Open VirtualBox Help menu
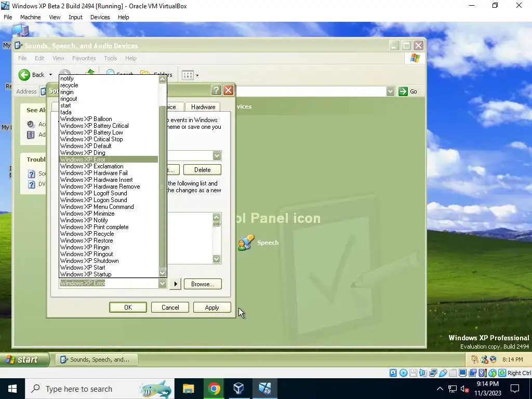Image resolution: width=532 pixels, height=399 pixels. [x=124, y=17]
